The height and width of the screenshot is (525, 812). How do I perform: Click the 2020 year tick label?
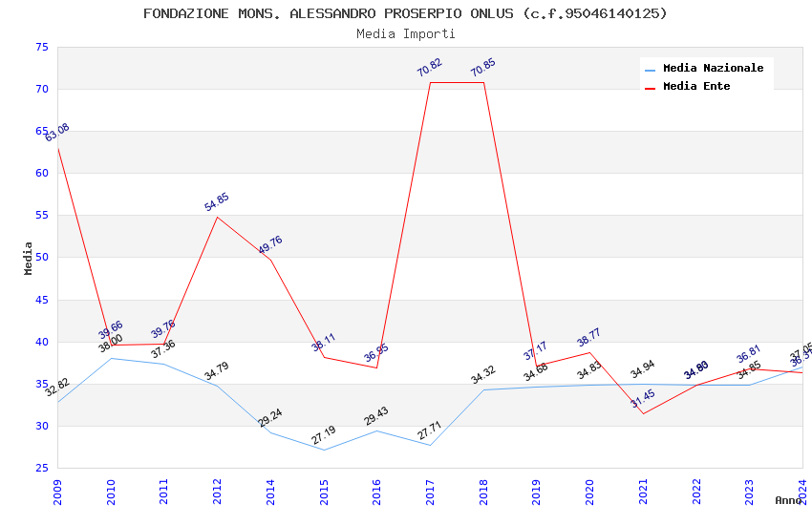tap(589, 492)
